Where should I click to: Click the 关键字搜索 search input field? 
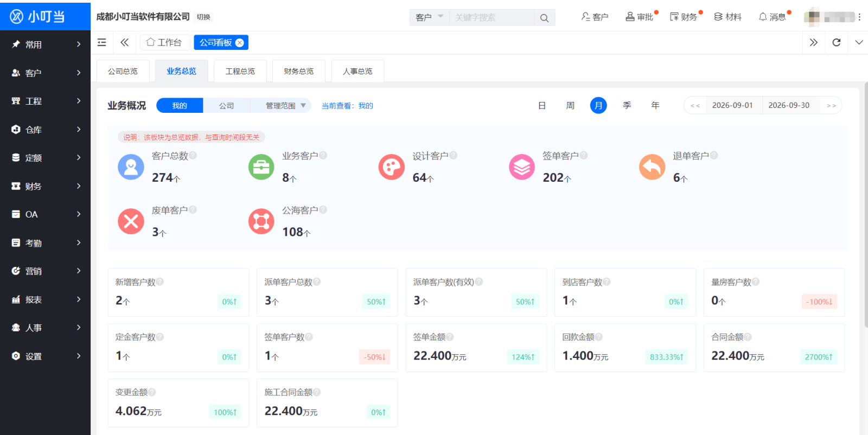pyautogui.click(x=492, y=17)
